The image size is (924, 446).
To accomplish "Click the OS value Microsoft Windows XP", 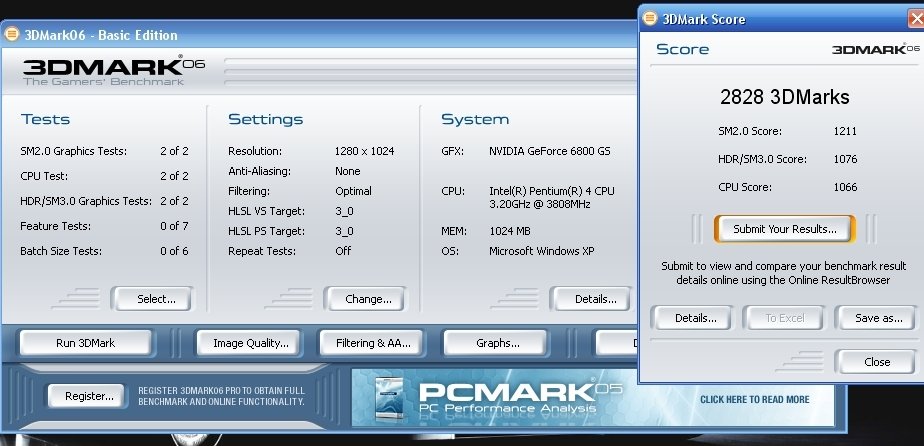I will point(542,251).
